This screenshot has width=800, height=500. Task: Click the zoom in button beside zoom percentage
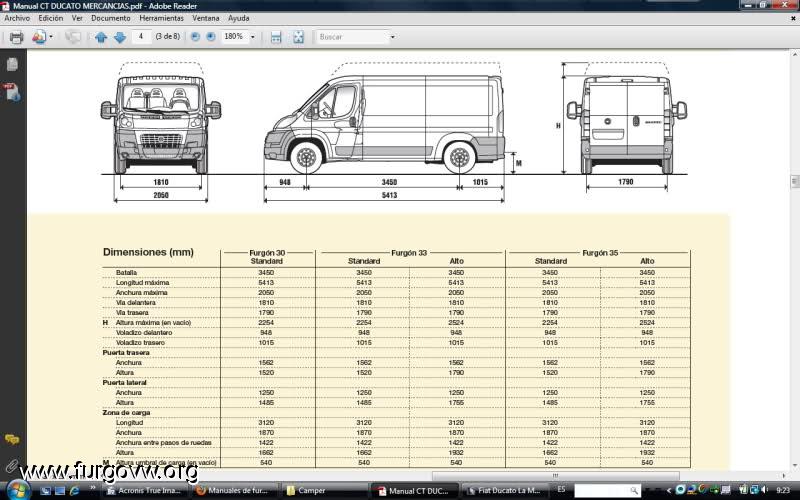(210, 37)
